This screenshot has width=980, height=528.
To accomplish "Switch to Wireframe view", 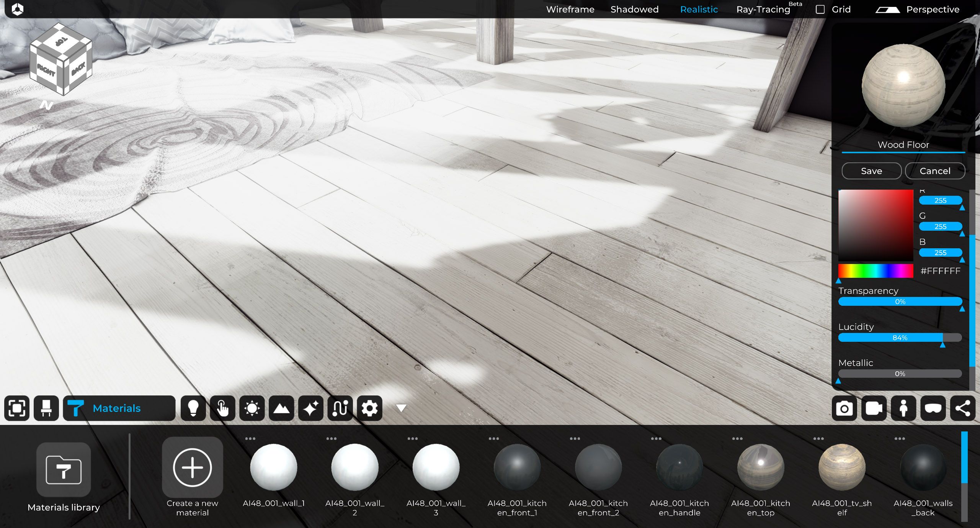I will pos(570,9).
